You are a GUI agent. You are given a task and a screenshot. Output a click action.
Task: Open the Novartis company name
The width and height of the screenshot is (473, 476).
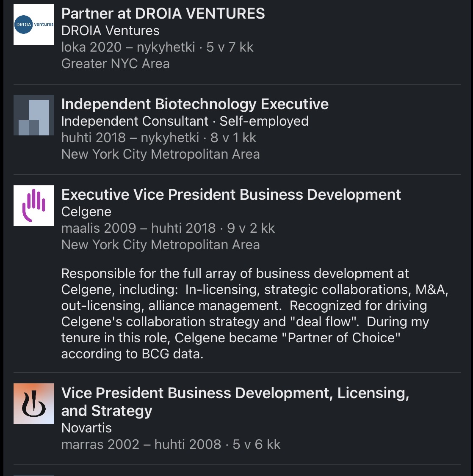click(86, 428)
